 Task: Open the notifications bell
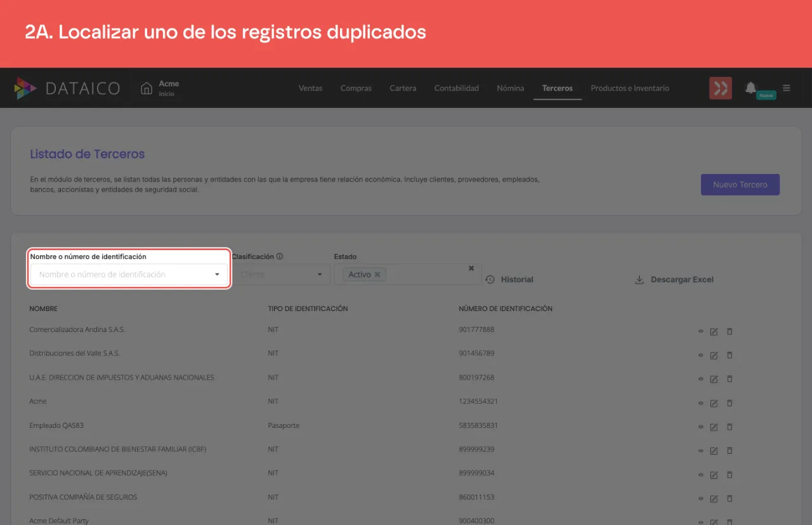(x=750, y=88)
